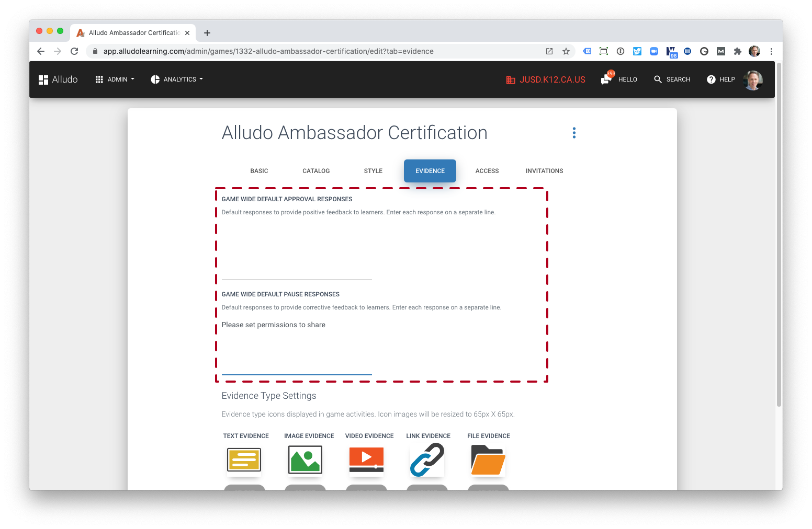Open a new browser tab
Viewport: 812px width, 529px height.
pos(207,33)
